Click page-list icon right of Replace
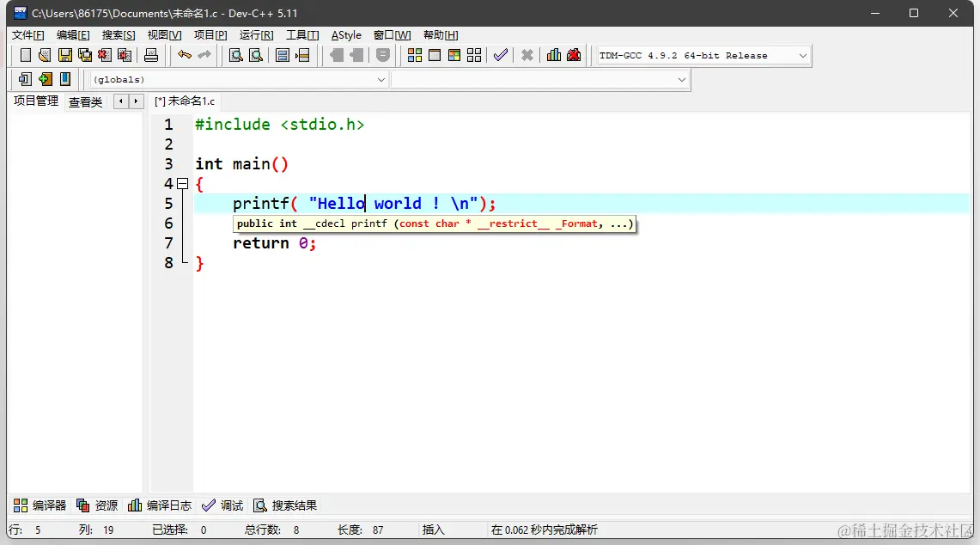 [283, 55]
